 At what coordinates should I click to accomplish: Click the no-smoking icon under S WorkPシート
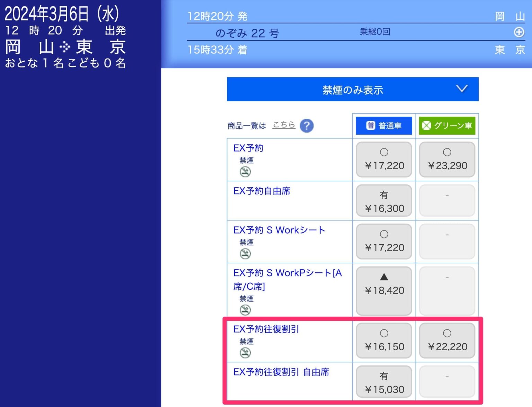click(x=245, y=310)
